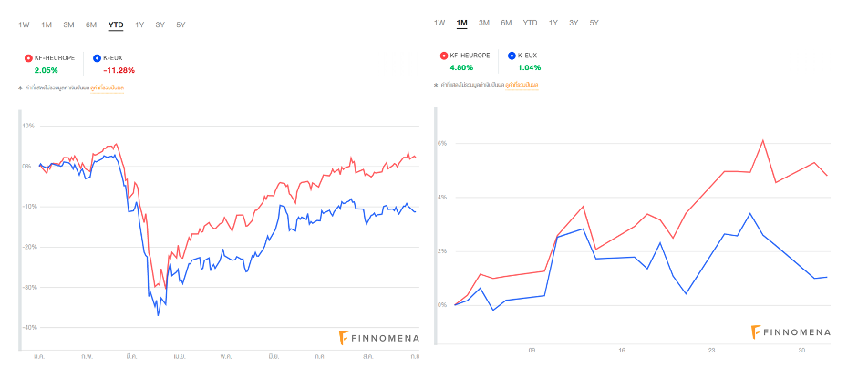Viewport: 868px width, 367px height.
Task: Open orange underlined link below left legend
Action: click(x=109, y=87)
